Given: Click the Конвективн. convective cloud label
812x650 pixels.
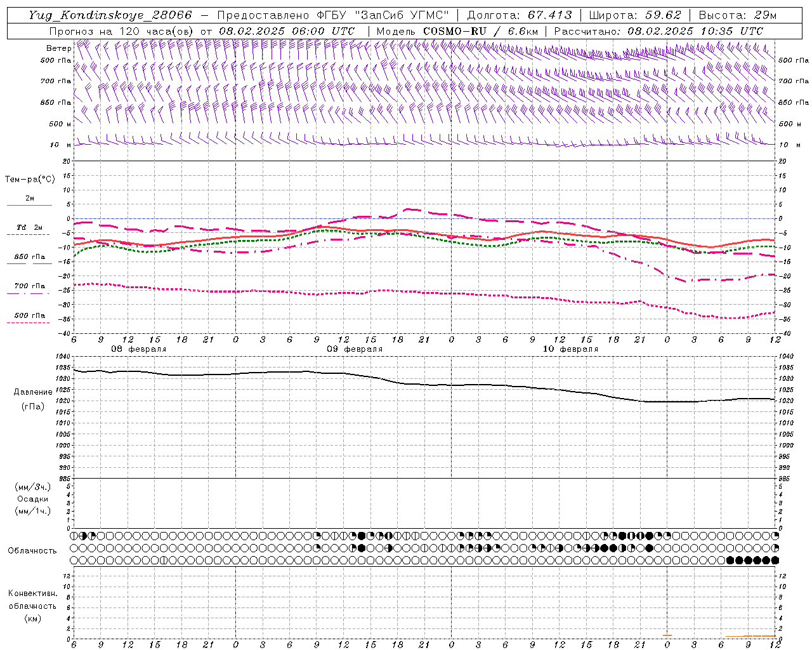Looking at the screenshot, I should coord(32,594).
